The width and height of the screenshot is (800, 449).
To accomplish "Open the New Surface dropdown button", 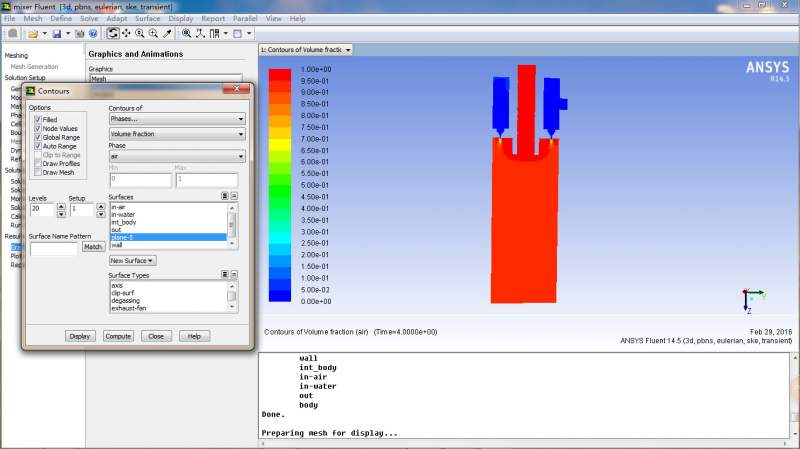I will click(x=132, y=261).
